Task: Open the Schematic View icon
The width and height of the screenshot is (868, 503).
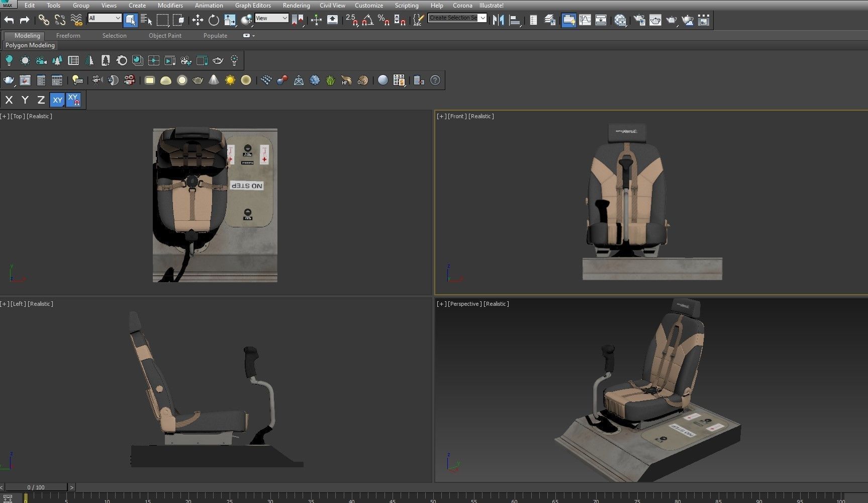Action: pos(601,20)
